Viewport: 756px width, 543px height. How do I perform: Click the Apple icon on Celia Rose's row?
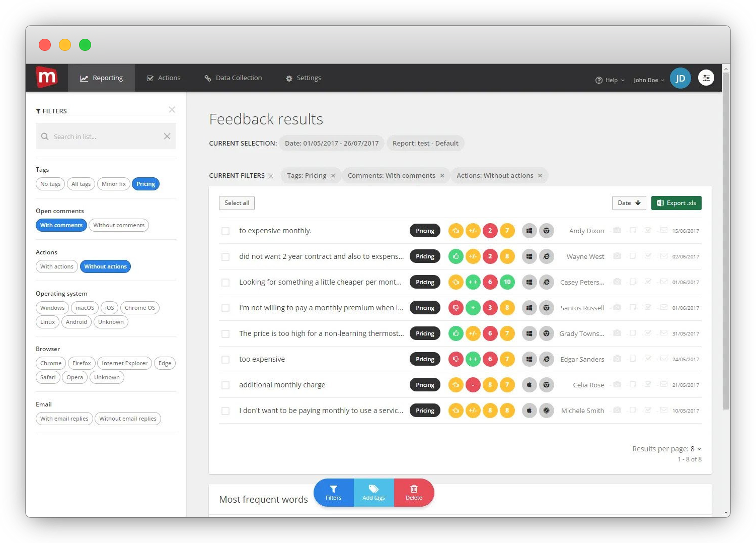point(529,384)
